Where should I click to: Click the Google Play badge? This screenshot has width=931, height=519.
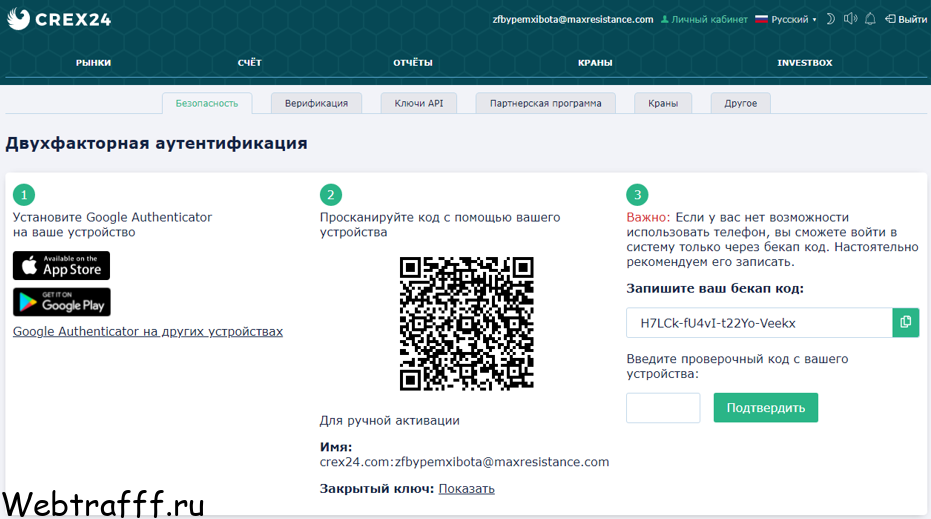click(62, 302)
